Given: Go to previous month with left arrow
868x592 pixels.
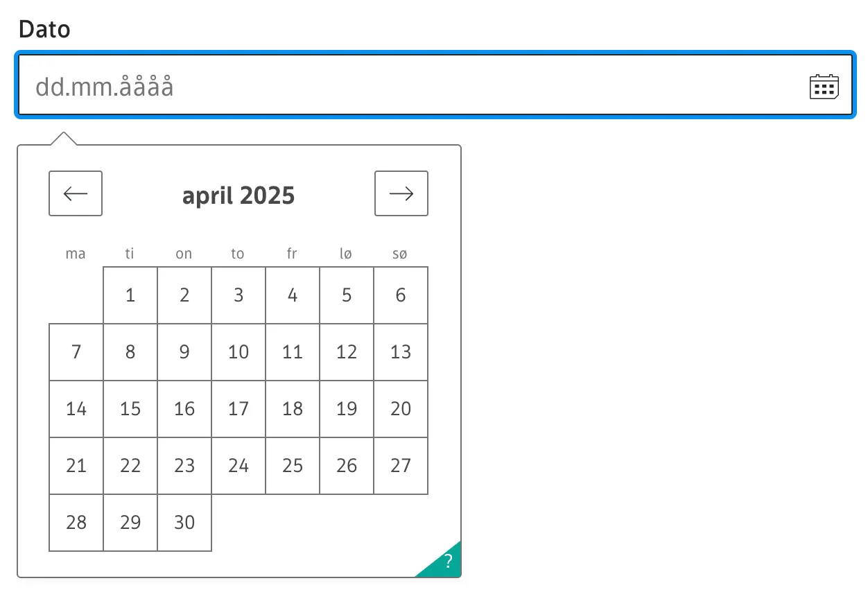Looking at the screenshot, I should pos(76,193).
